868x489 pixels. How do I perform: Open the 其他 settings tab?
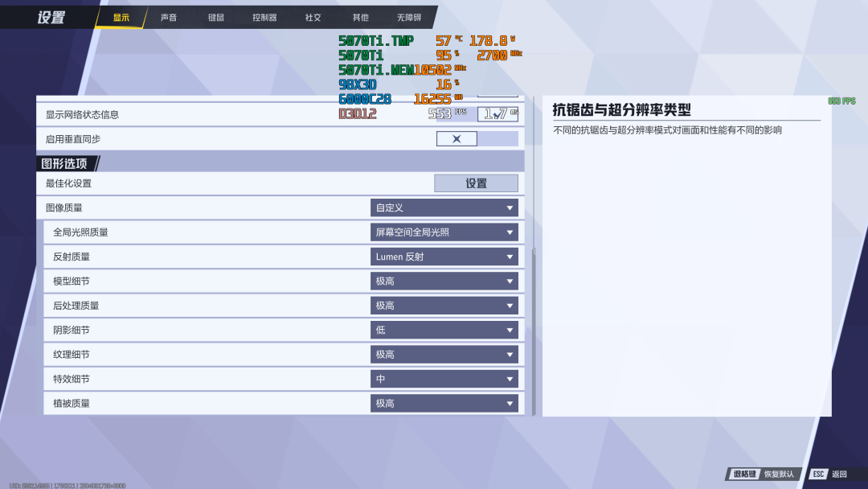[360, 17]
